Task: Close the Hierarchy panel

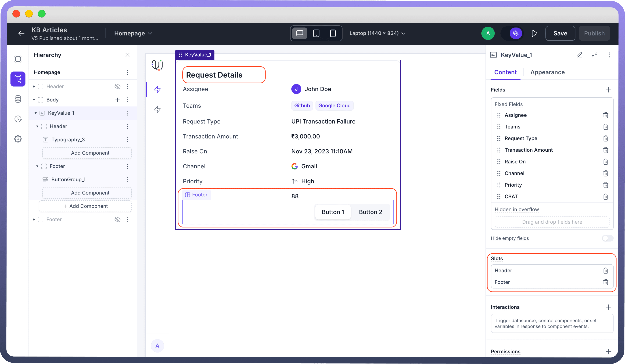Action: click(127, 55)
